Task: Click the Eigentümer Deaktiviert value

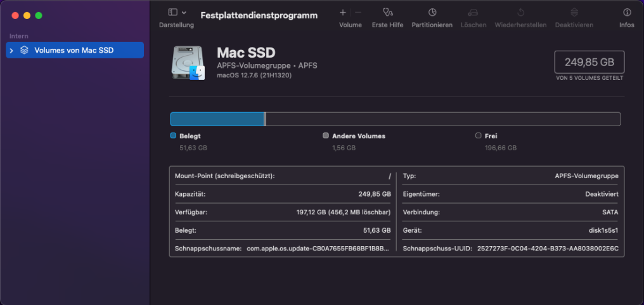Action: click(602, 194)
